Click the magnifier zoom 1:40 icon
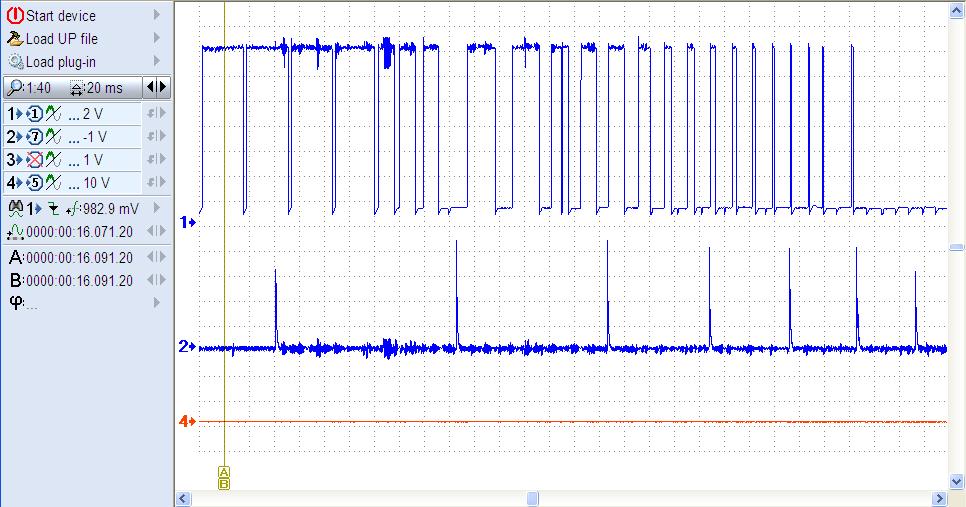Screen dimensions: 966x507 [x=14, y=88]
